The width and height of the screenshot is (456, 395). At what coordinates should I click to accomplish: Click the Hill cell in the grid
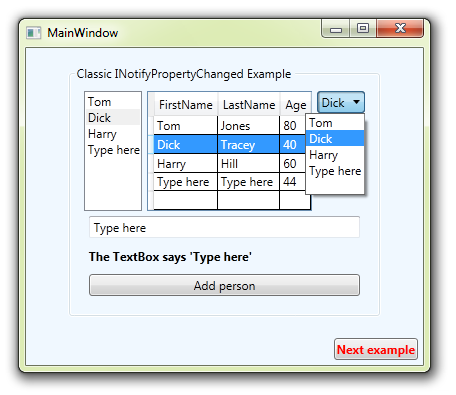pos(248,163)
